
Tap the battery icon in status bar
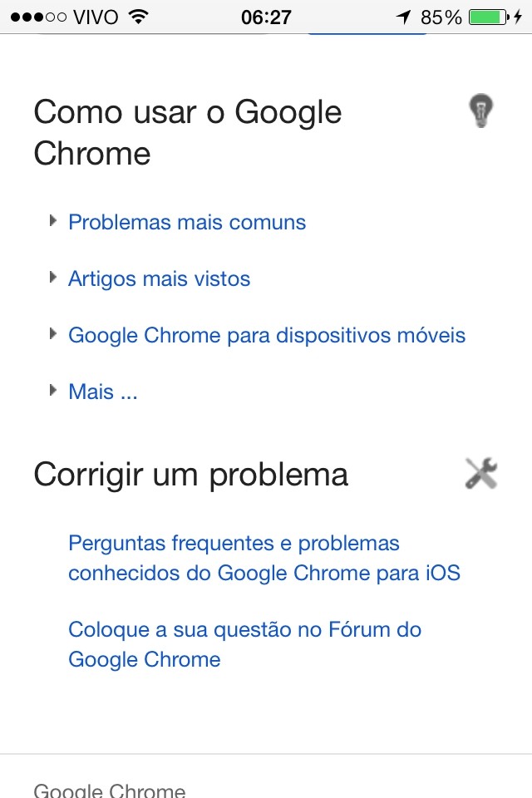point(489,17)
